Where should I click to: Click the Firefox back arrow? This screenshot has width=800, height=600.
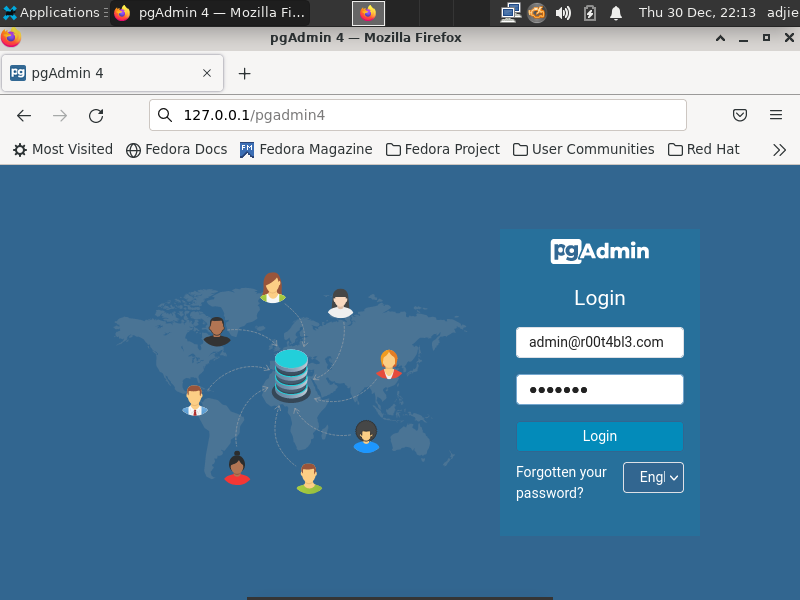24,116
